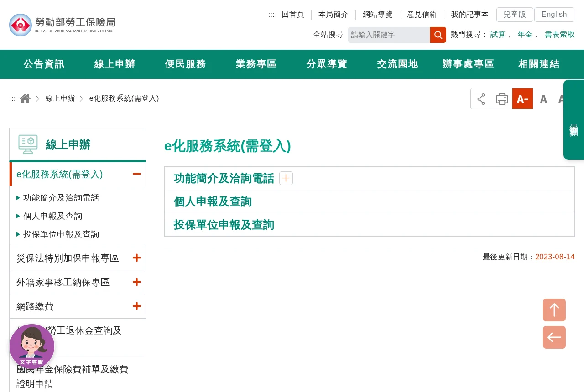Click the go-back left arrow button

[554, 337]
